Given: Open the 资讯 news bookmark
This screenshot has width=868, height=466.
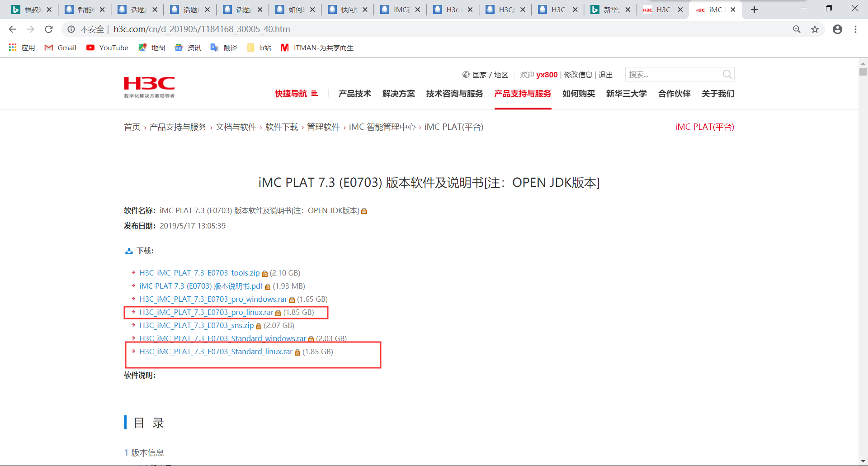Looking at the screenshot, I should 188,48.
